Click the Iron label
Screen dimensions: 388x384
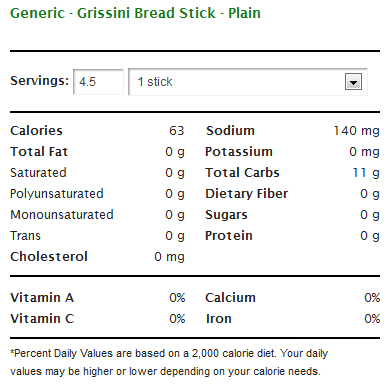tap(219, 319)
